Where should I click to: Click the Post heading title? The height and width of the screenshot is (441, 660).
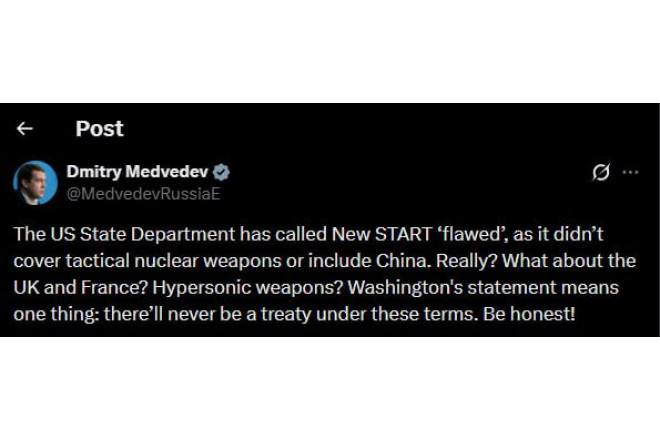click(99, 129)
